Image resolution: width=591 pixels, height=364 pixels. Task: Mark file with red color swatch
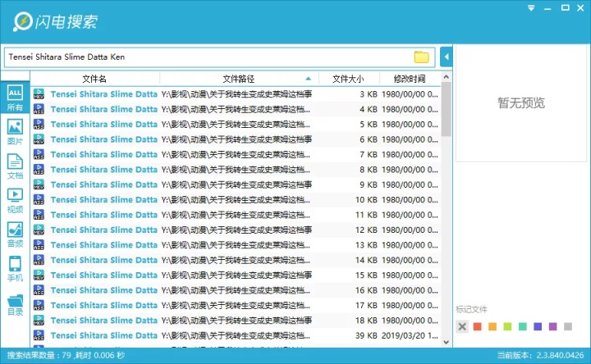tap(477, 326)
